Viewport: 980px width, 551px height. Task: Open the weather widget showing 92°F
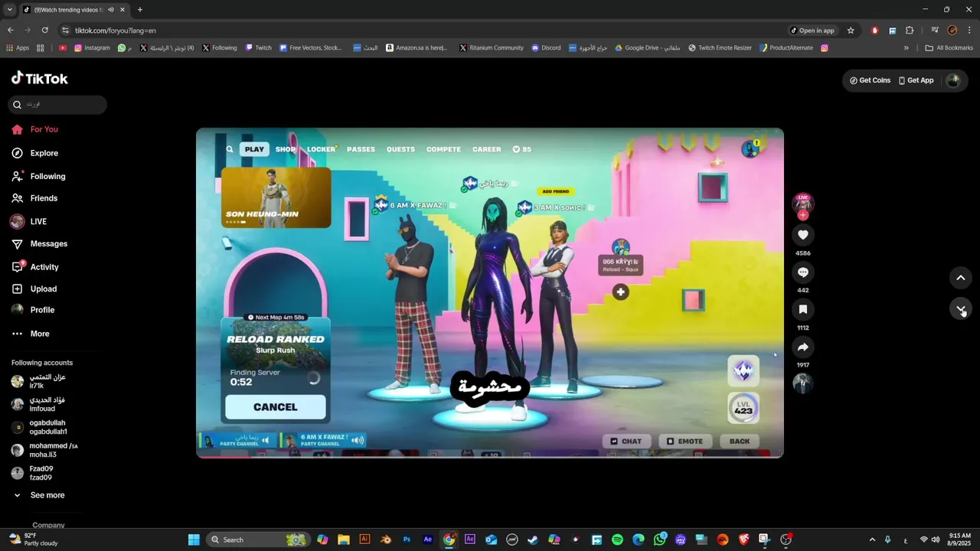(x=32, y=540)
